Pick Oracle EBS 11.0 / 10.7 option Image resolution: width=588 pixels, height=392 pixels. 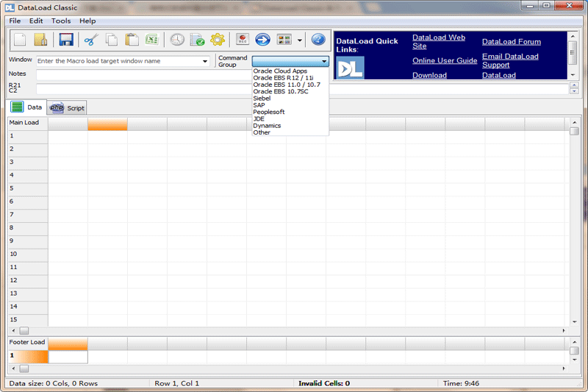pyautogui.click(x=287, y=85)
